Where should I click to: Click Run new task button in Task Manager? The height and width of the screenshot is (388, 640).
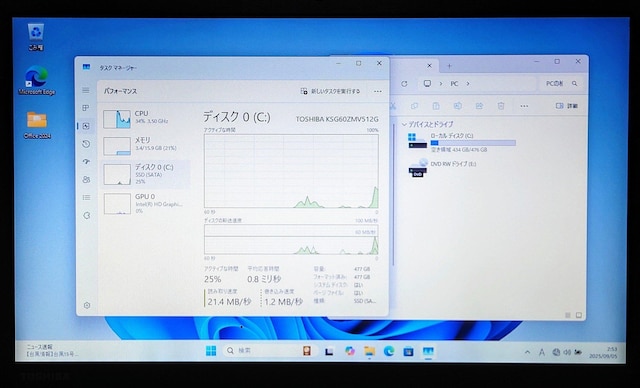[330, 91]
